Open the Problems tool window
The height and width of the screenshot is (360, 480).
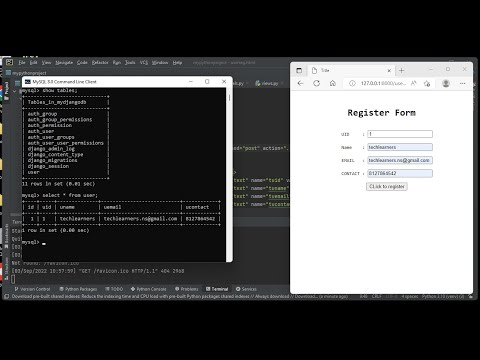point(187,289)
